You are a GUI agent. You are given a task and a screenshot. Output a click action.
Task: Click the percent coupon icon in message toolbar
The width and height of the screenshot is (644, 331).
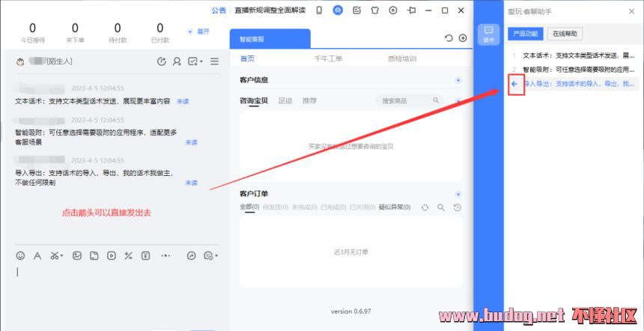pyautogui.click(x=129, y=256)
